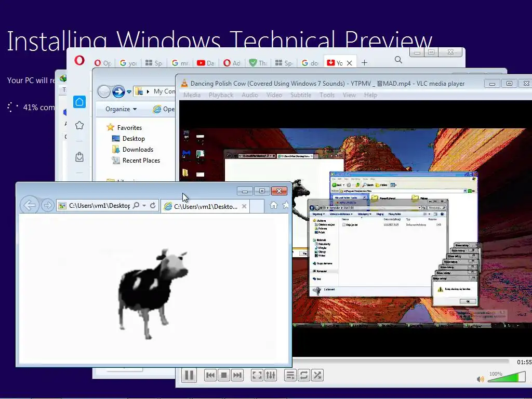The width and height of the screenshot is (532, 399).
Task: Open Opera's search tabs magnifier
Action: (398, 60)
